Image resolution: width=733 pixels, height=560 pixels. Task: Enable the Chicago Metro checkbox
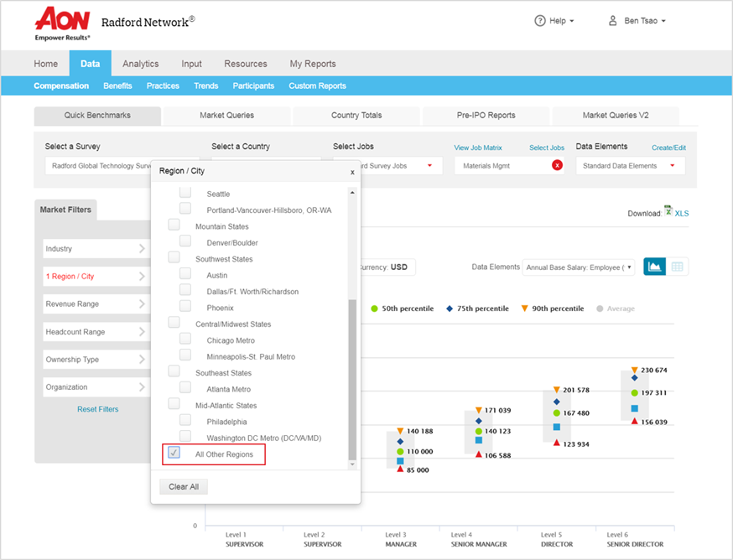[185, 340]
